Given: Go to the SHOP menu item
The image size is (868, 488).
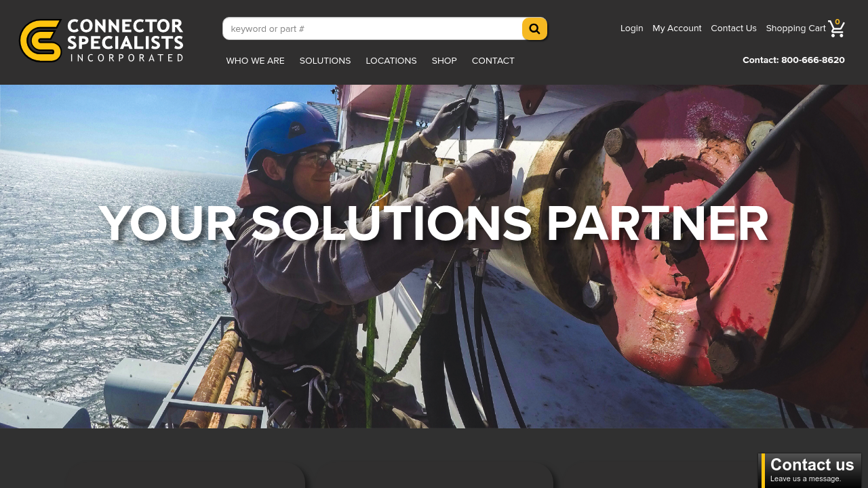Looking at the screenshot, I should [x=444, y=61].
